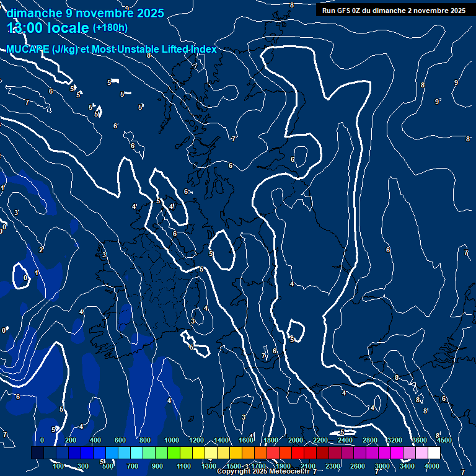This screenshot has height=476, width=476.
Task: Click the 1000 label above the legend
Action: point(172,440)
